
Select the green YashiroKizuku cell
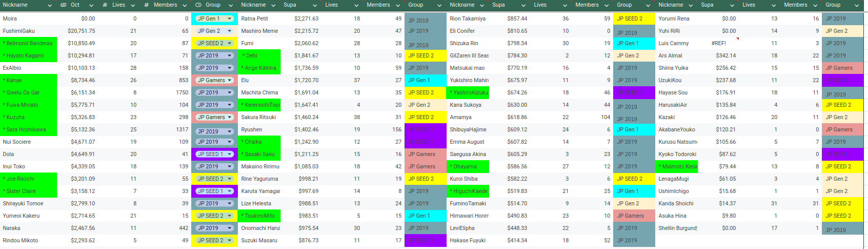pos(468,92)
